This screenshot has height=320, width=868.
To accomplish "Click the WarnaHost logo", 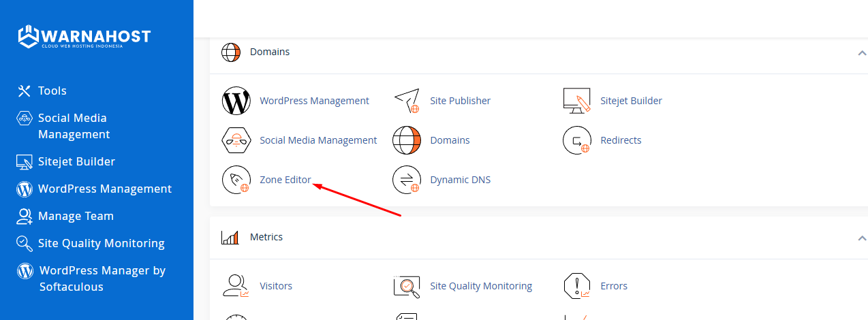I will pos(84,37).
